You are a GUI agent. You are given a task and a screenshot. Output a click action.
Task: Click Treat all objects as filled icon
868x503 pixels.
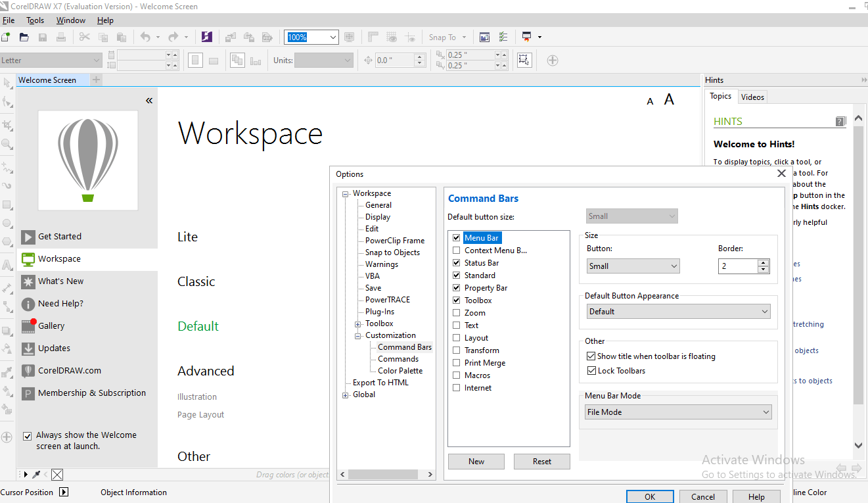(524, 60)
